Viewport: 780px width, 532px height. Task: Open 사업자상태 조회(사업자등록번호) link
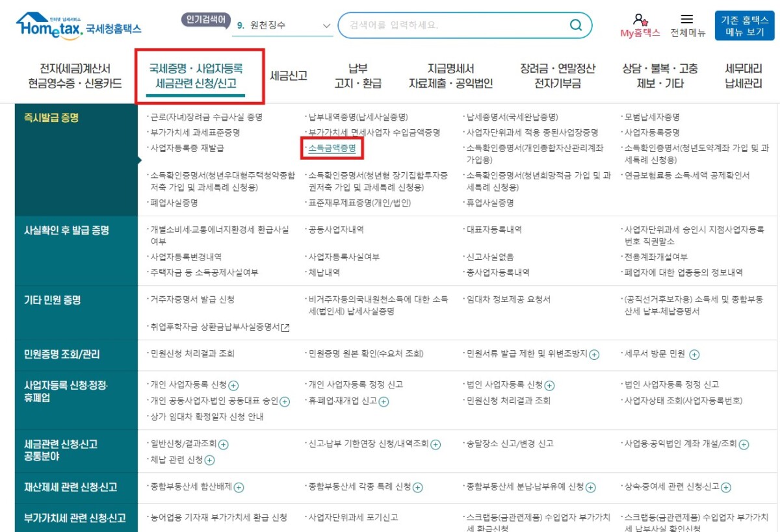(683, 401)
